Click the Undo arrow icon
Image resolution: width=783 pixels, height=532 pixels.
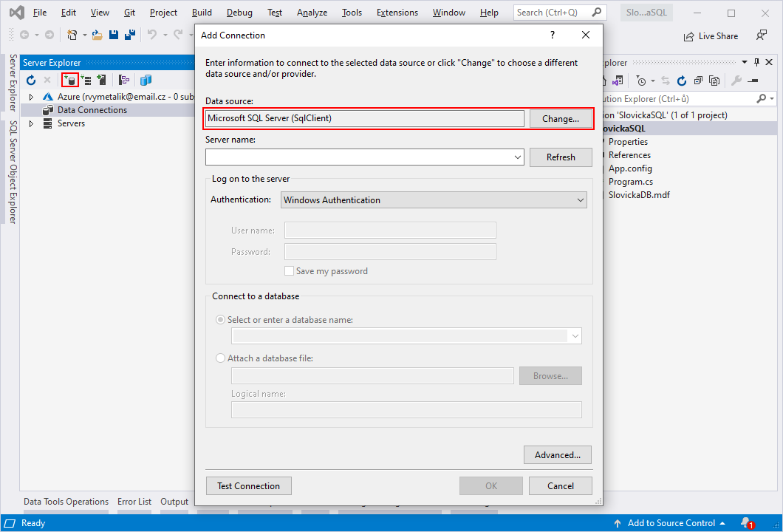152,35
